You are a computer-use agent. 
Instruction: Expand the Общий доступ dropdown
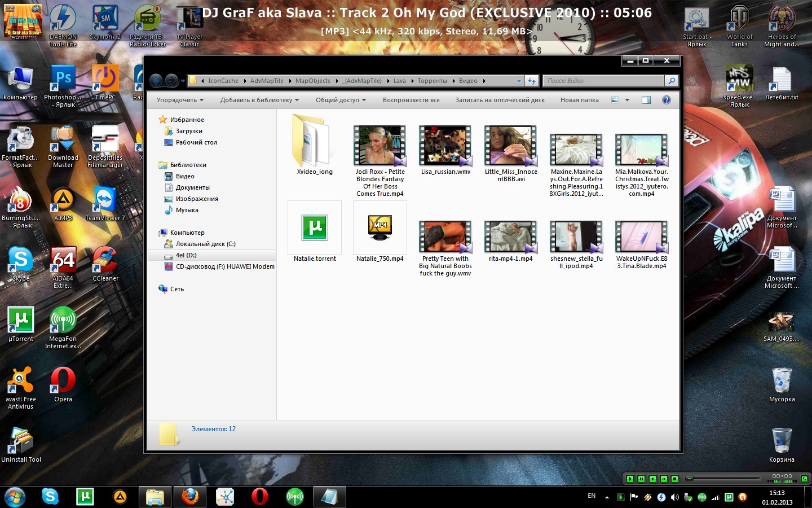pyautogui.click(x=341, y=100)
